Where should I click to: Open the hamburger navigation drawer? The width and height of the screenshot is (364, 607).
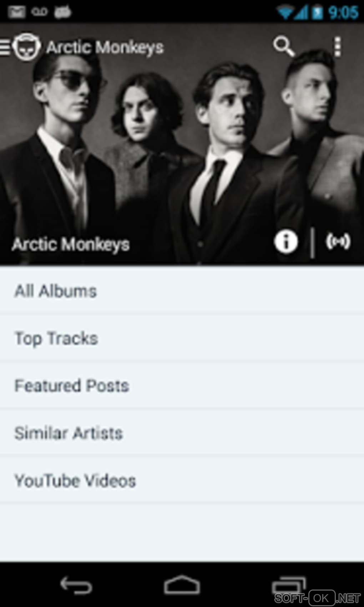pos(5,47)
